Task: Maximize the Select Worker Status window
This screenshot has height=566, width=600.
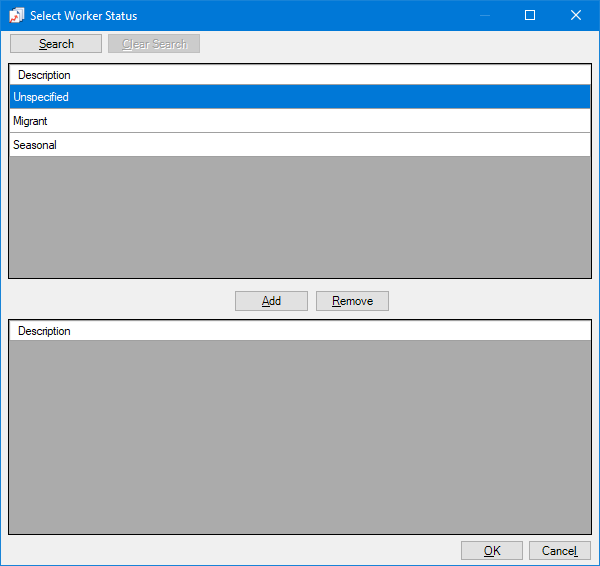Action: pos(530,15)
